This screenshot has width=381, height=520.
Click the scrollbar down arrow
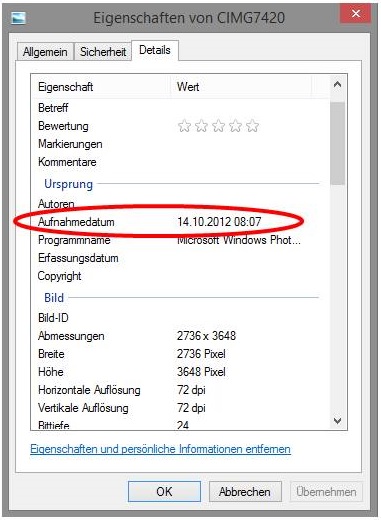(x=337, y=421)
